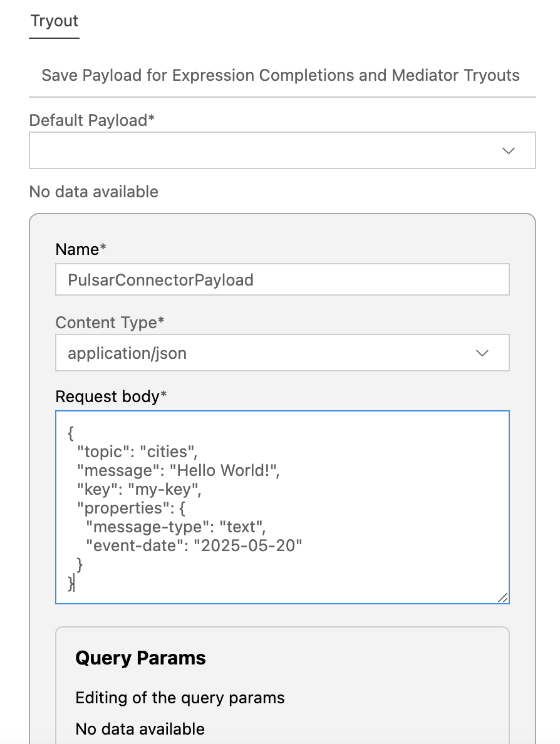Click the Content Type* label
Image resolution: width=560 pixels, height=744 pixels.
coord(110,322)
